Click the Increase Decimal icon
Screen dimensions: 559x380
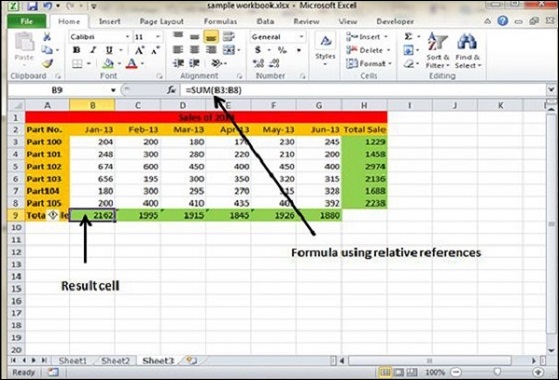(x=258, y=64)
